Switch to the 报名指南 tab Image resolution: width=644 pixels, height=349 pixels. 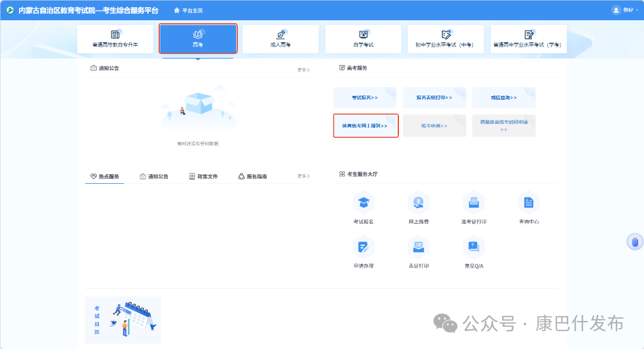point(253,177)
